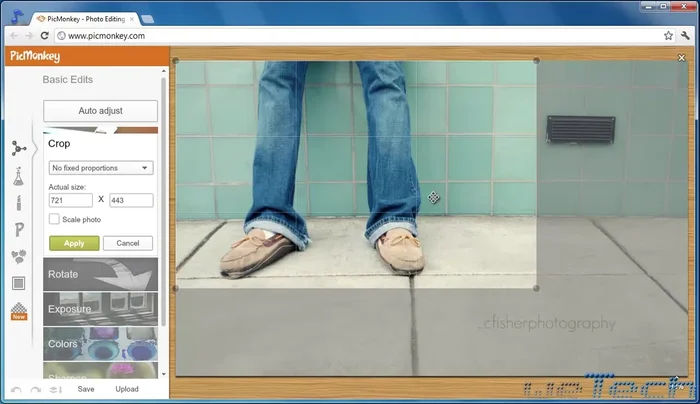Viewport: 700px width, 404px height.
Task: Open the Frames square icon
Action: click(18, 284)
